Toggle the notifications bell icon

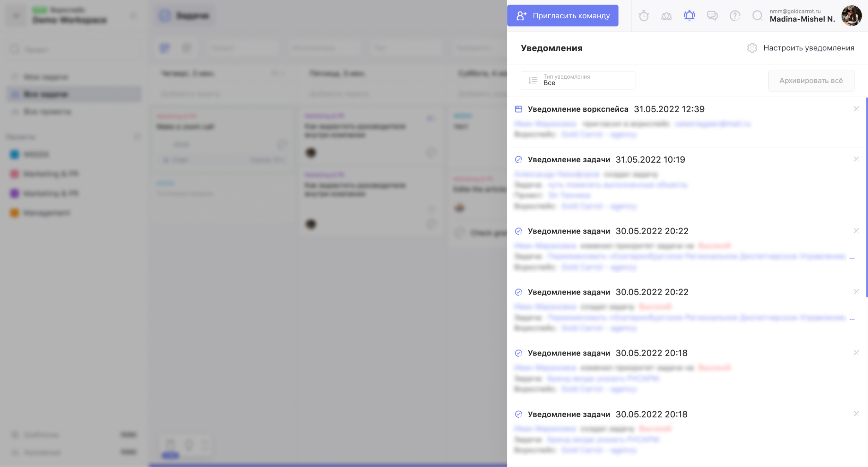click(x=689, y=16)
